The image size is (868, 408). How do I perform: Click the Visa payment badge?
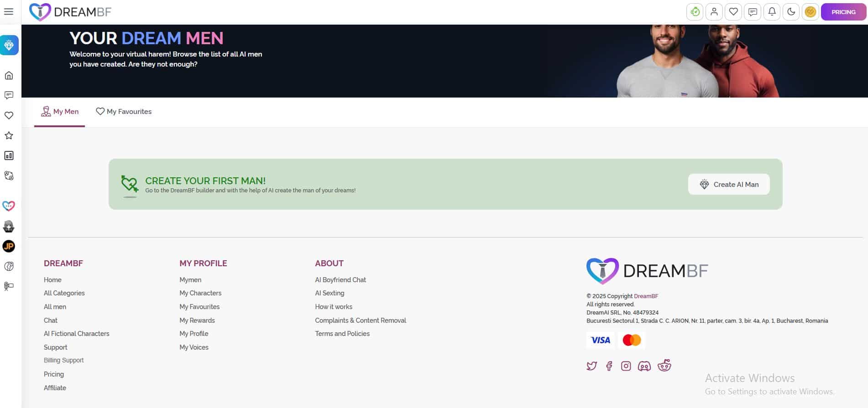pyautogui.click(x=600, y=340)
